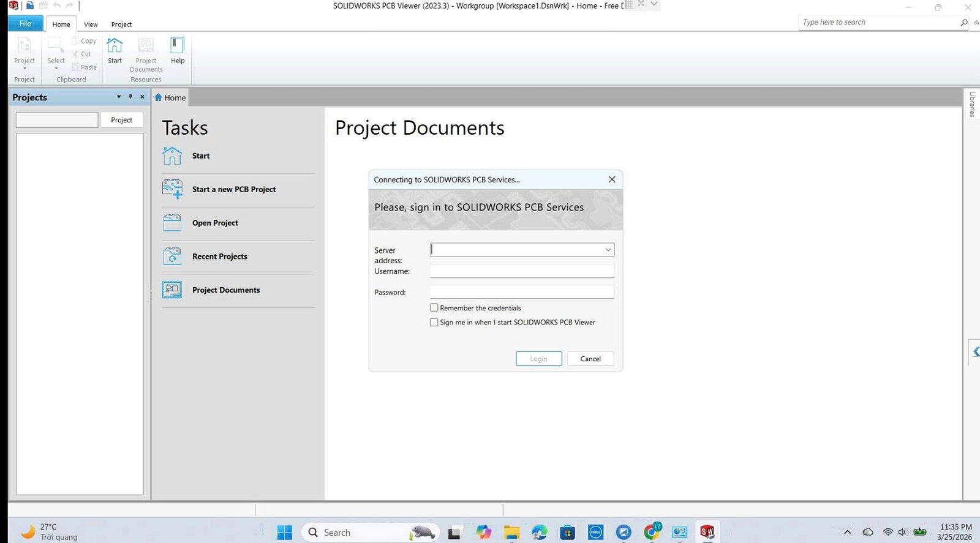The image size is (980, 543).
Task: Click the Start a new PCB Project icon
Action: (x=172, y=189)
